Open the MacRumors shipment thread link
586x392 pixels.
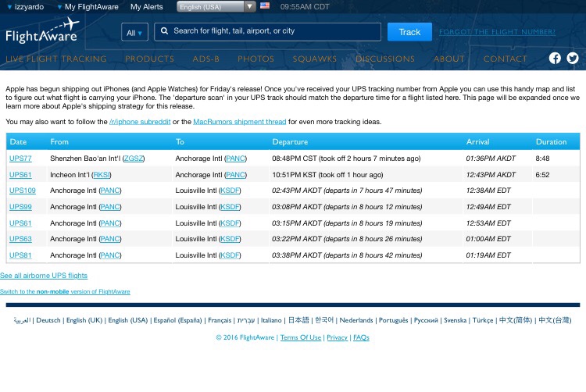pyautogui.click(x=240, y=122)
